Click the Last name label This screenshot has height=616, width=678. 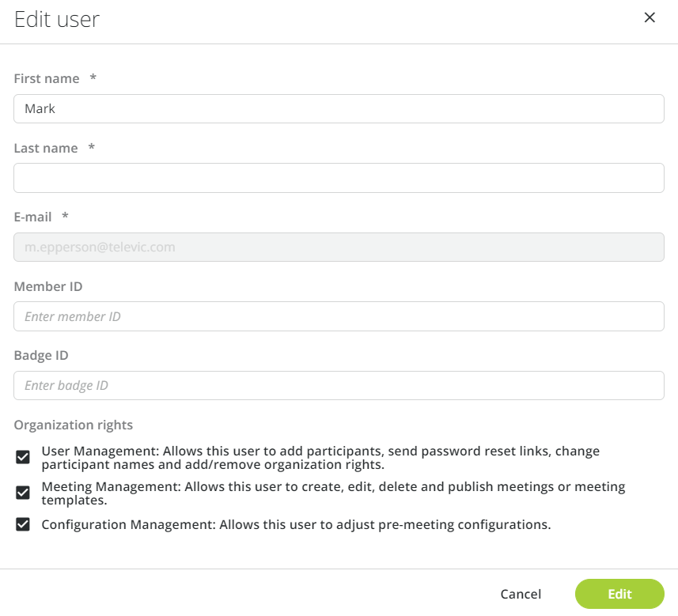[x=45, y=148]
